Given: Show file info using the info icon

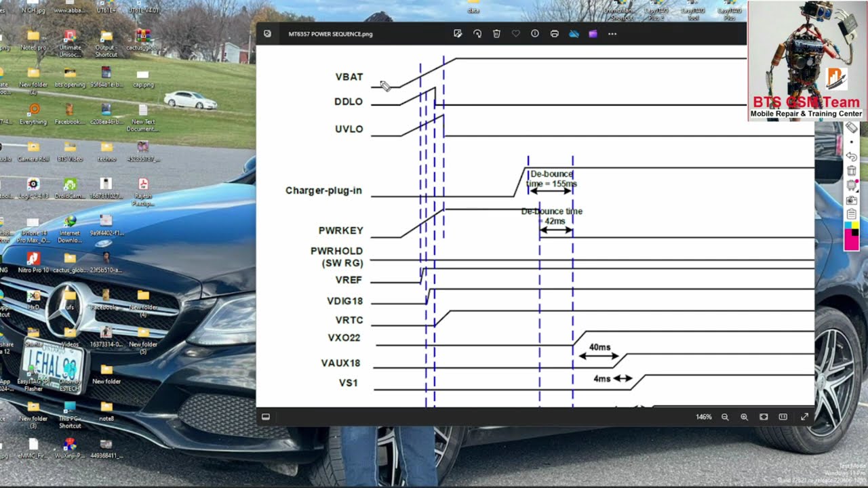Looking at the screenshot, I should (535, 34).
